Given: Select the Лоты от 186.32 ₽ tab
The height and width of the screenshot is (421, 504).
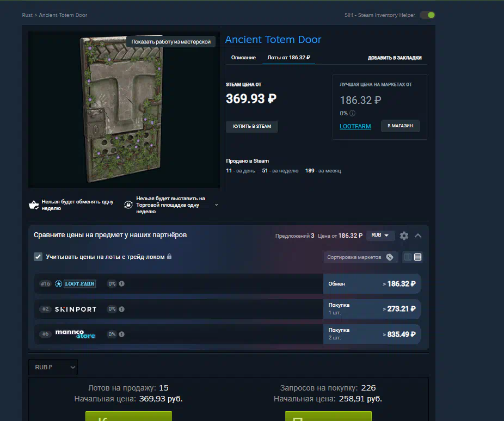Looking at the screenshot, I should 288,58.
